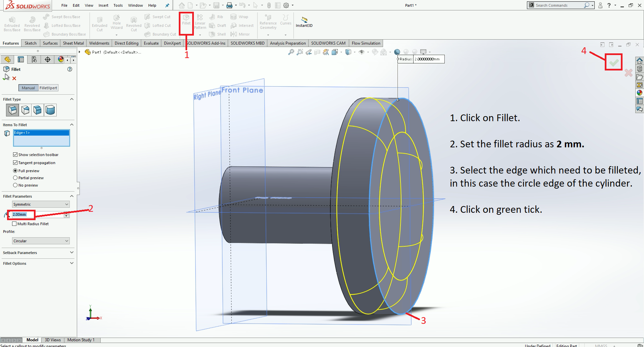Click the FilletXpert mode button
The height and width of the screenshot is (347, 644).
pyautogui.click(x=48, y=88)
